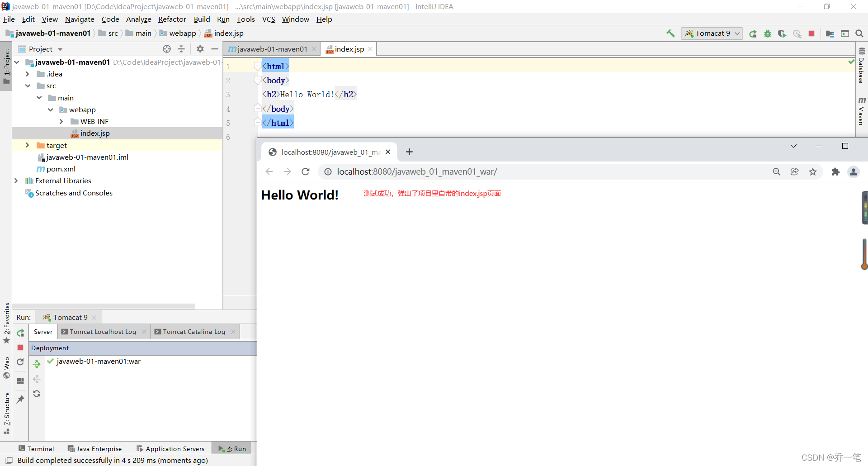Open the Refactor menu
The height and width of the screenshot is (466, 868).
(172, 19)
